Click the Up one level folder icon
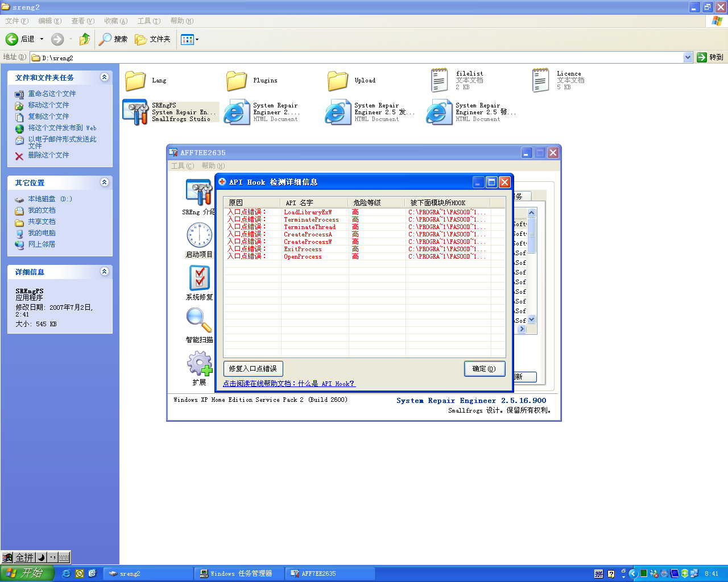This screenshot has width=728, height=582. (x=85, y=39)
